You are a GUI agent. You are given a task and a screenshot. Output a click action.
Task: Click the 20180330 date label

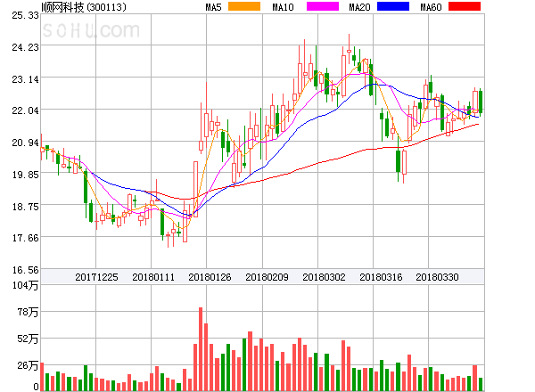(437, 277)
